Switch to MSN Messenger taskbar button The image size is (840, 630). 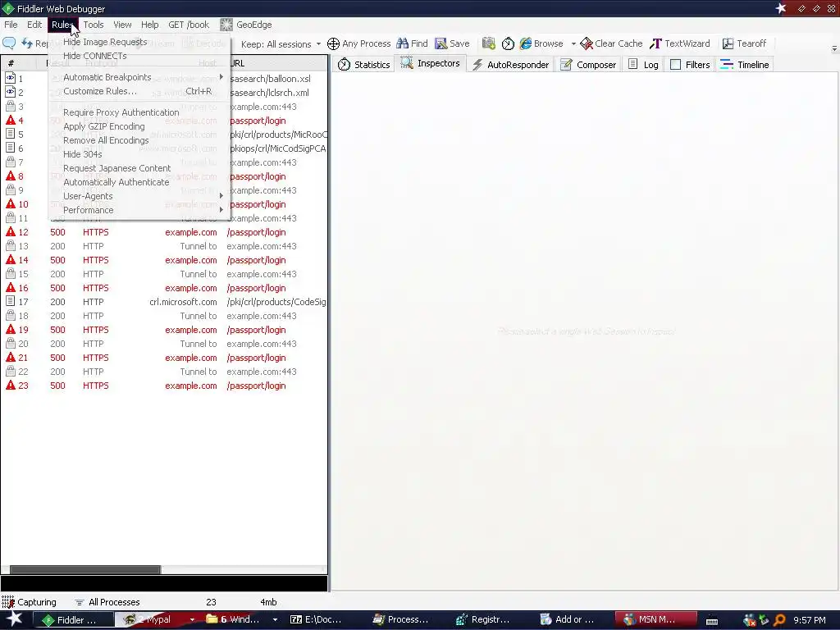[x=655, y=620]
